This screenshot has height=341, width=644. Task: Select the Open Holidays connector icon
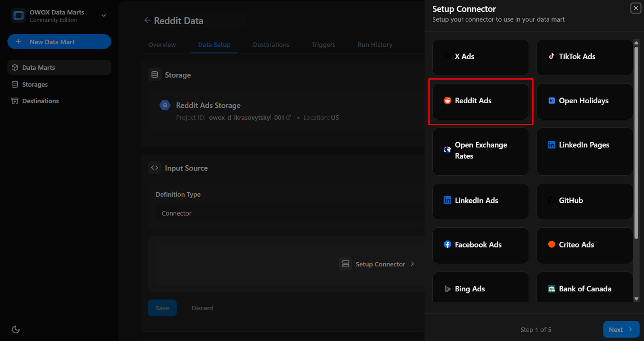(x=551, y=101)
